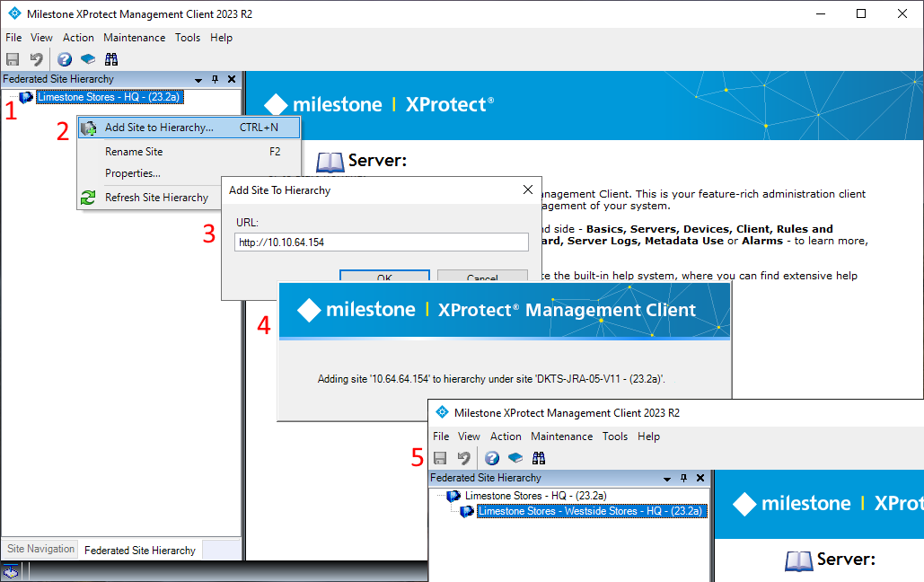Click the CTRL+N shortcut label in context menu
The width and height of the screenshot is (924, 582).
(259, 128)
